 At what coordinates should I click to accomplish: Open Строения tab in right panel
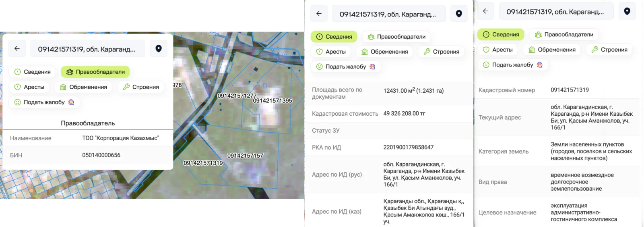point(609,50)
